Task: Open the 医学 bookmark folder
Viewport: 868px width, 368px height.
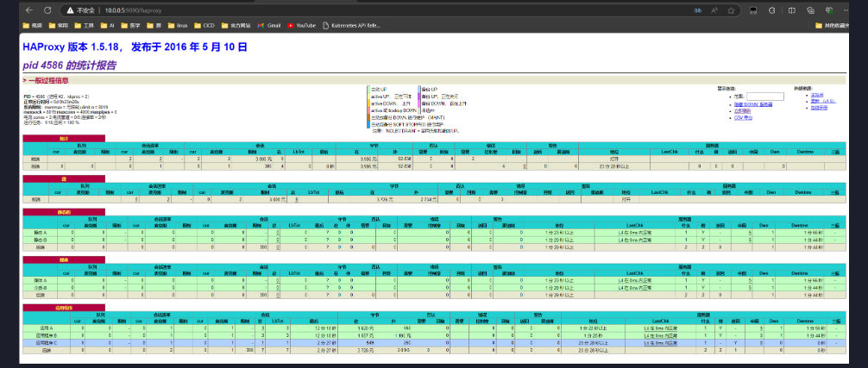Action: (130, 25)
